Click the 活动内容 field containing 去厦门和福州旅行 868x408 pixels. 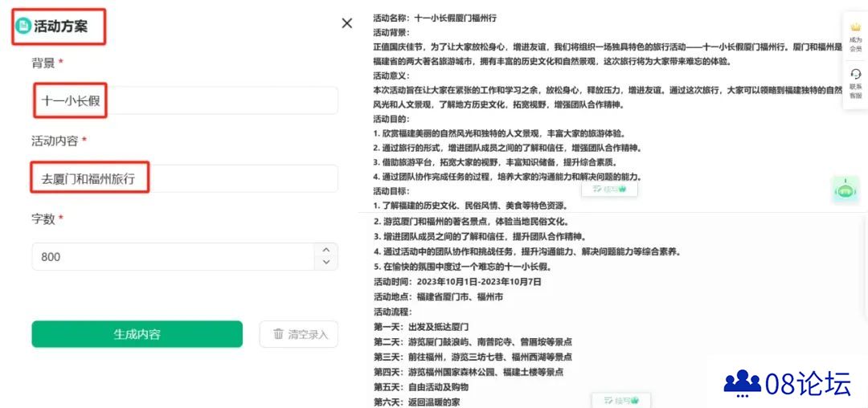pos(185,178)
